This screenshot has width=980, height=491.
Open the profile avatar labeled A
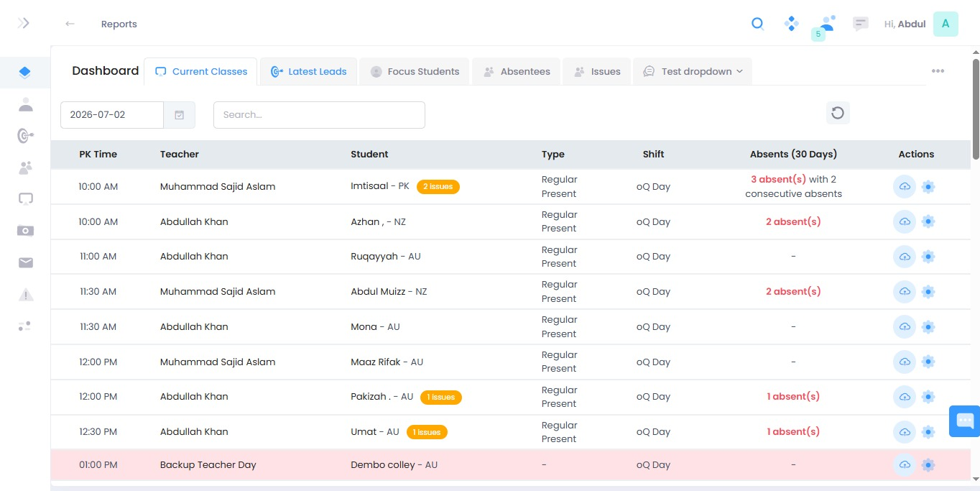click(x=946, y=24)
